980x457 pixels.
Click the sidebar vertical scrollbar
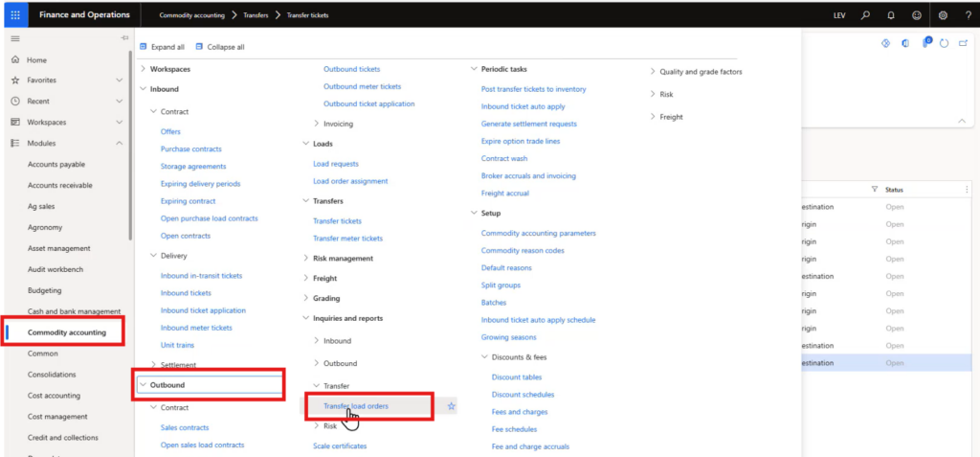tap(130, 146)
